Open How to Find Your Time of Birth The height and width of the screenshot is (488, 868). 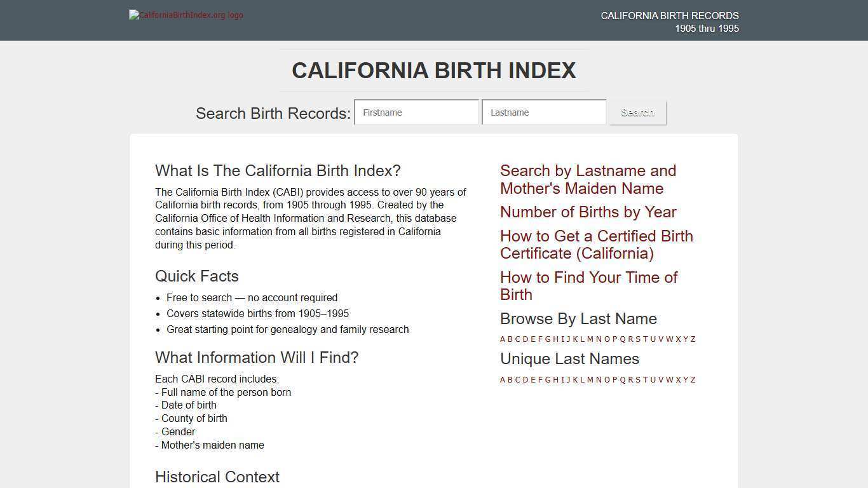588,286
